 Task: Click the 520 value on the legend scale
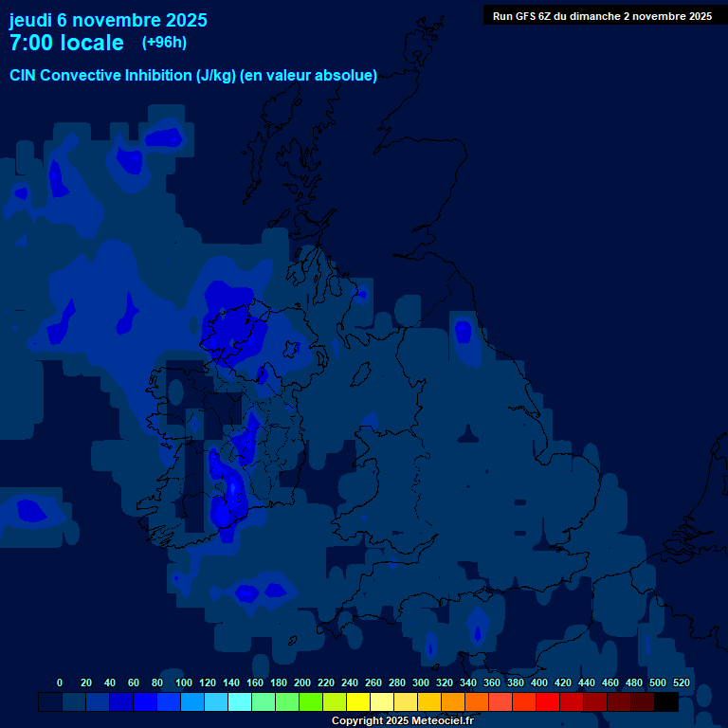pos(681,682)
